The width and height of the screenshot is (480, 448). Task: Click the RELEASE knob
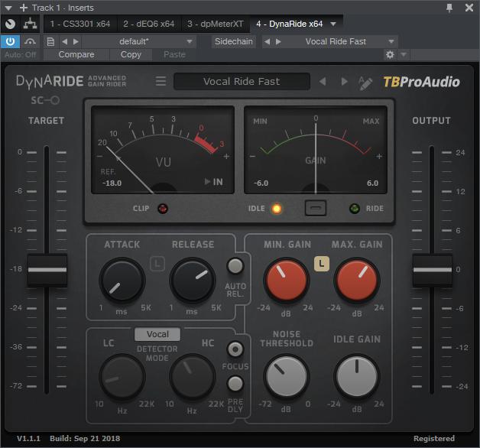coord(193,281)
